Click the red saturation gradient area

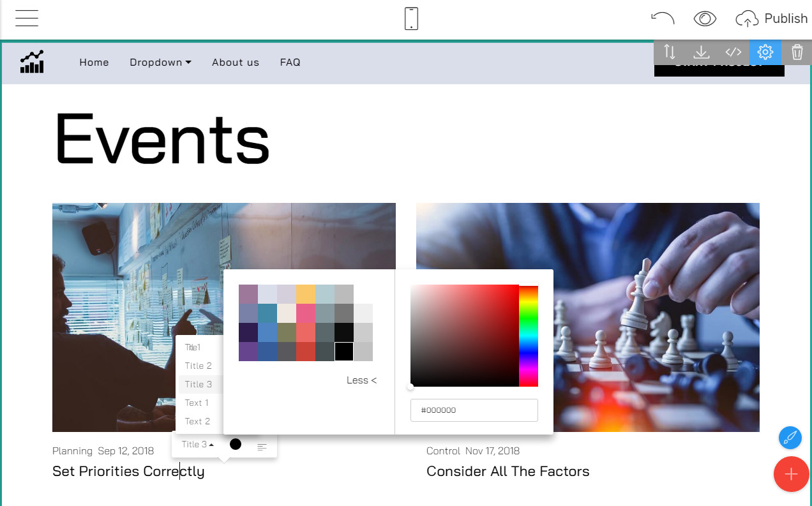(x=465, y=336)
